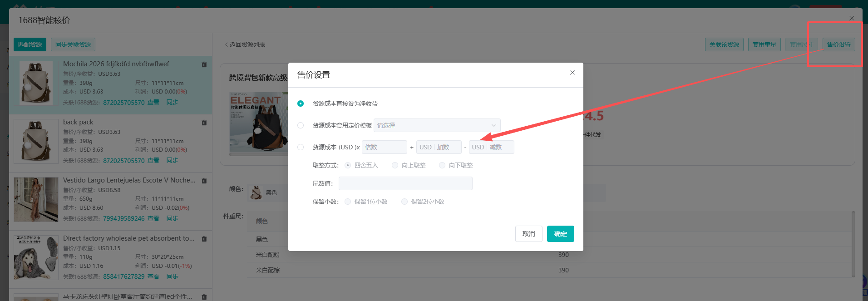Click the USD 加数 input field

point(439,147)
